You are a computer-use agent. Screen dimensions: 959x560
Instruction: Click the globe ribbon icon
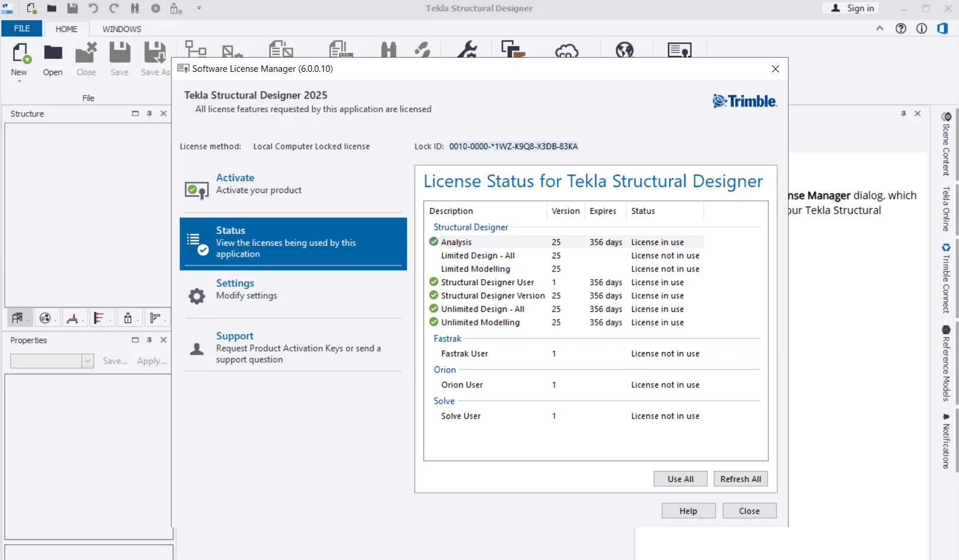click(624, 50)
